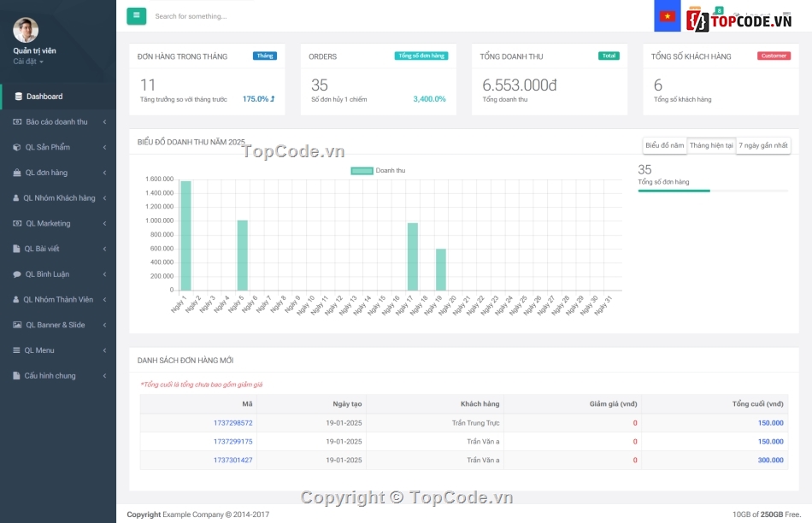
Task: Expand the QL Marketing chevron
Action: tap(104, 223)
